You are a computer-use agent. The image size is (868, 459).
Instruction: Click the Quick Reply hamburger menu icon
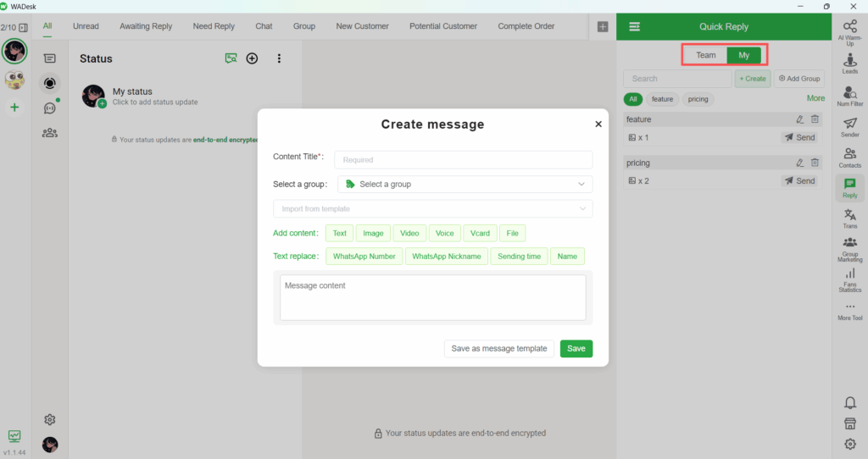634,26
